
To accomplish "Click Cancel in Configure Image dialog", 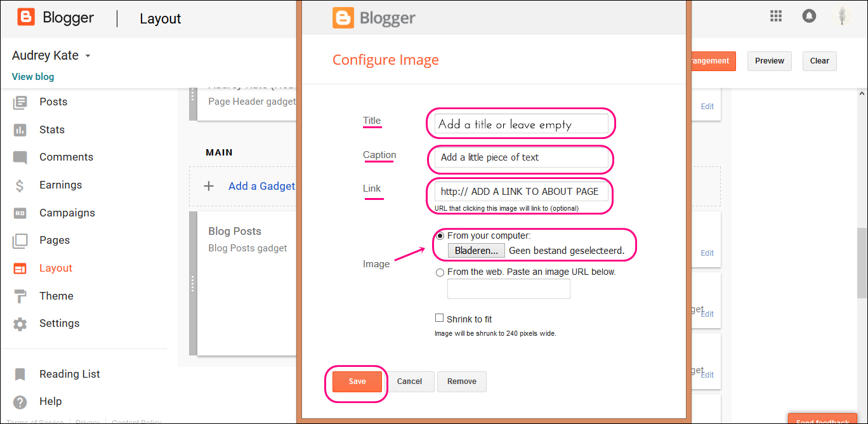I will pyautogui.click(x=409, y=381).
